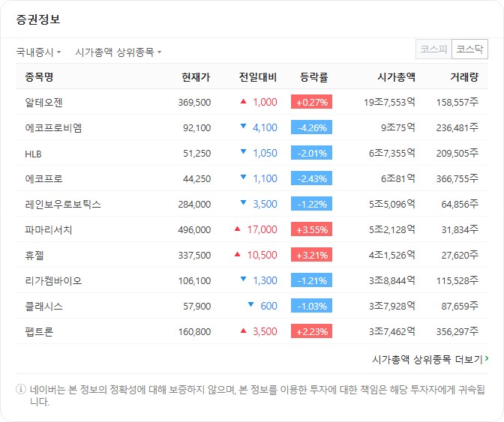
Task: Open the 국내증시 dropdown
Action: click(38, 52)
